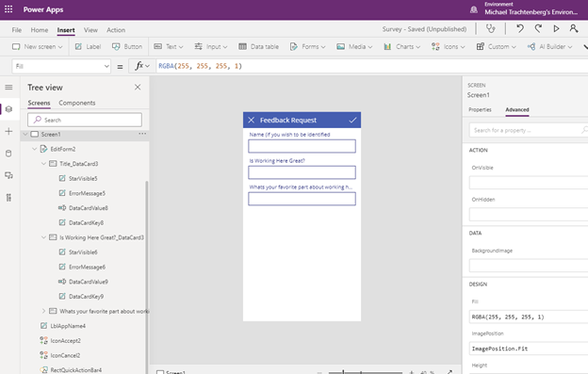The image size is (588, 374).
Task: Open the Input dropdown
Action: 211,46
